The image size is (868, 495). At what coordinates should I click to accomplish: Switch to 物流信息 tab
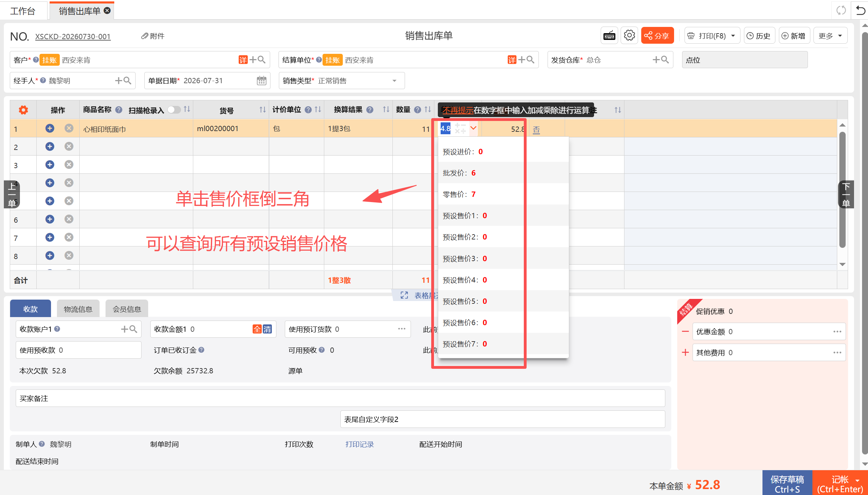(x=78, y=309)
